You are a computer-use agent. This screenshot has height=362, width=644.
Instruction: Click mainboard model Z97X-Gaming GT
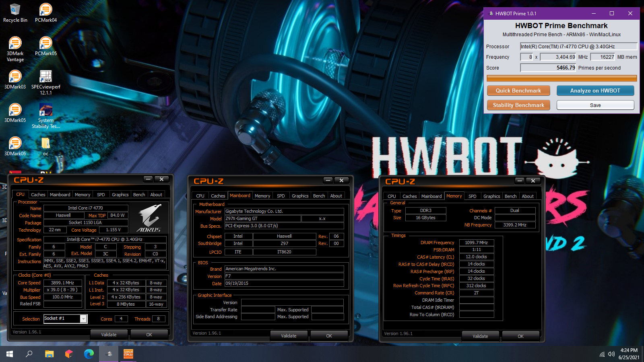pyautogui.click(x=262, y=219)
